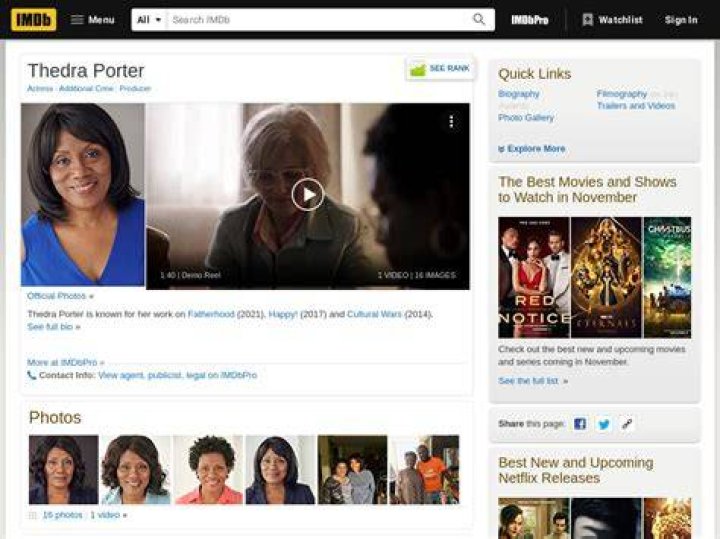Open Official Photos link
Screen dimensions: 720x539
(60, 296)
